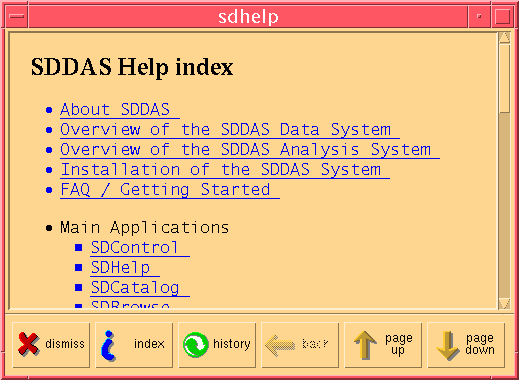Click the scrollbar up arrow

pyautogui.click(x=505, y=37)
